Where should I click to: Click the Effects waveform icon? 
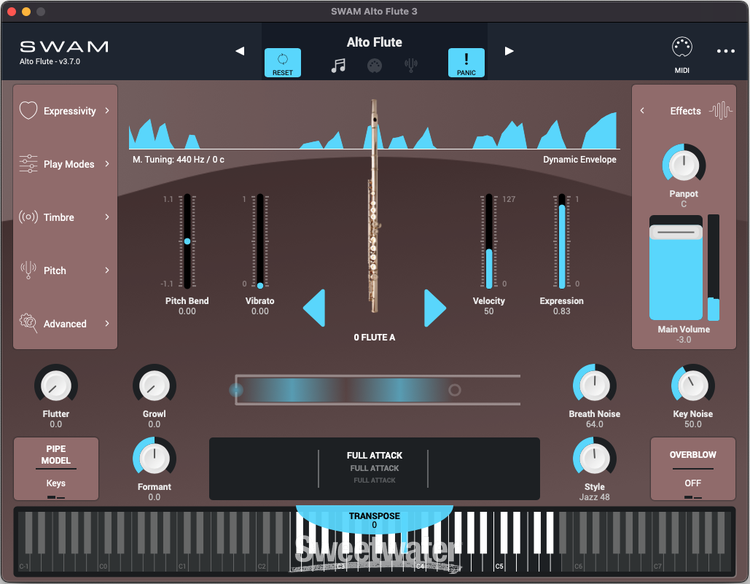point(720,110)
